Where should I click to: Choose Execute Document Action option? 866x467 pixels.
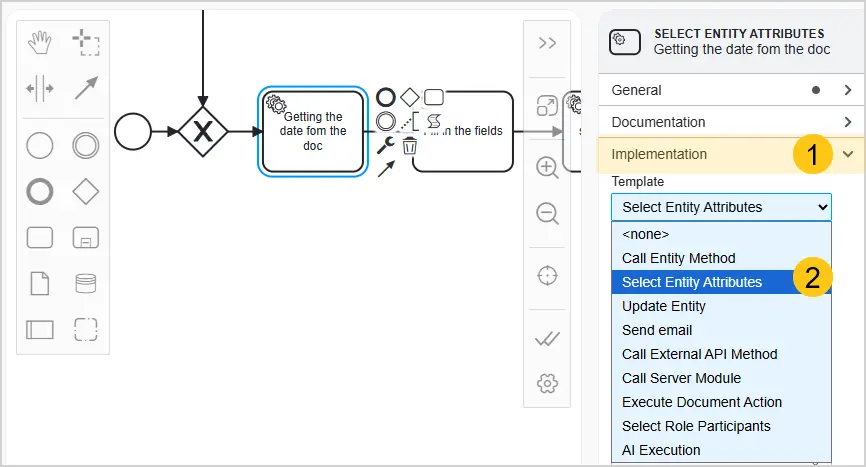721,402
